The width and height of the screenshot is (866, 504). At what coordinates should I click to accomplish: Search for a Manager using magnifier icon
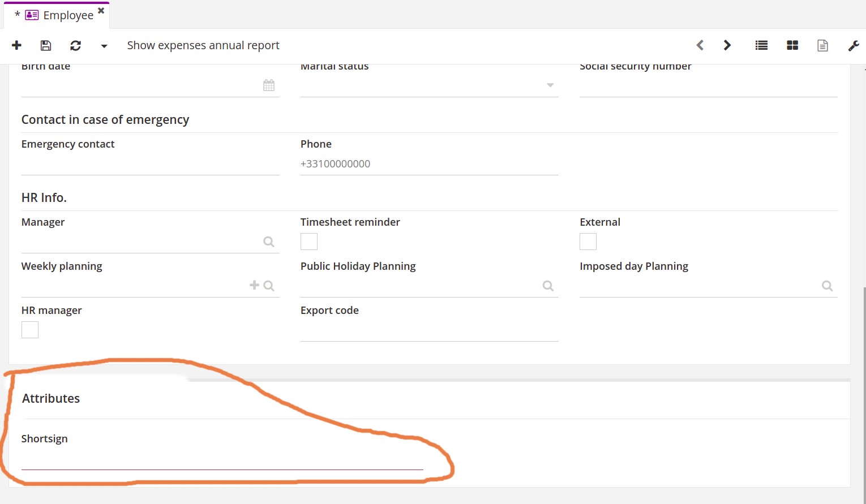[x=269, y=242]
